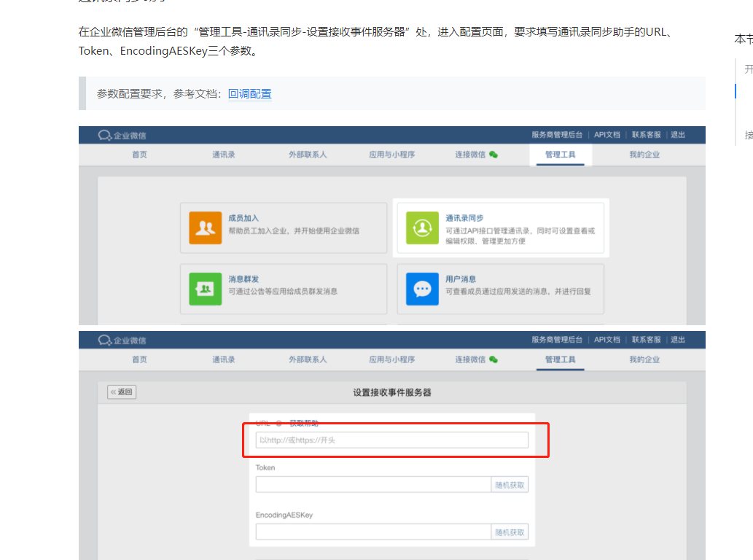Click WeChat icon beside 连接微信 in lower nav

pyautogui.click(x=493, y=359)
